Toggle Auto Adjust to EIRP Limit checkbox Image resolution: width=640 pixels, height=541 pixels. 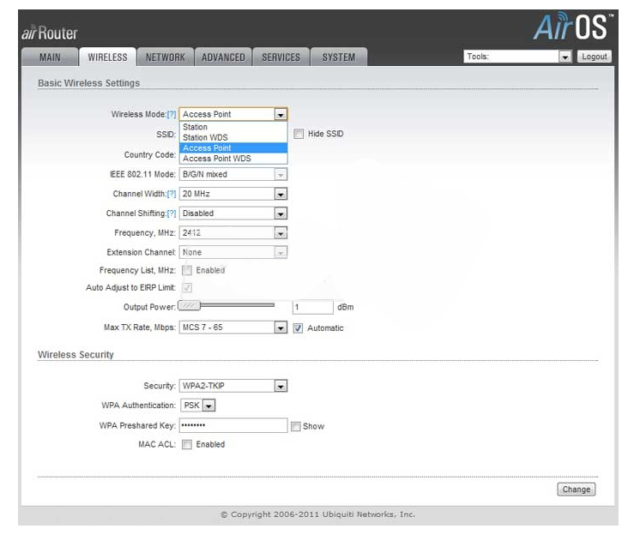(187, 288)
